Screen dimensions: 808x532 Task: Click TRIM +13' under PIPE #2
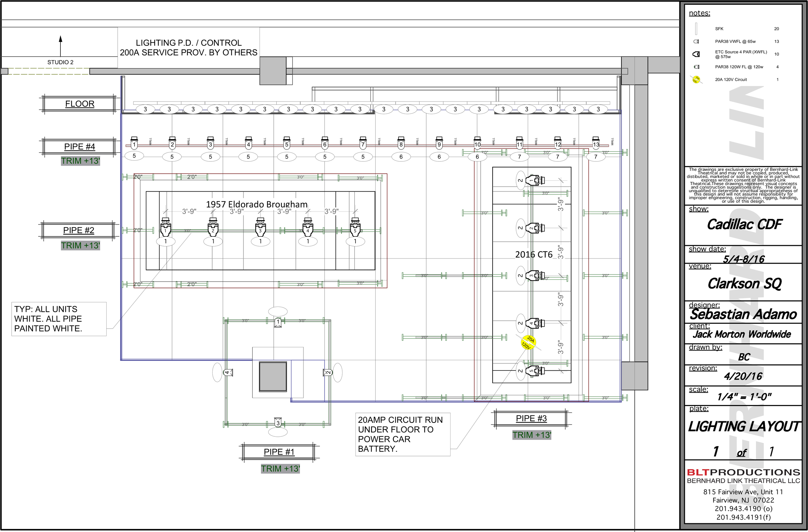point(80,245)
